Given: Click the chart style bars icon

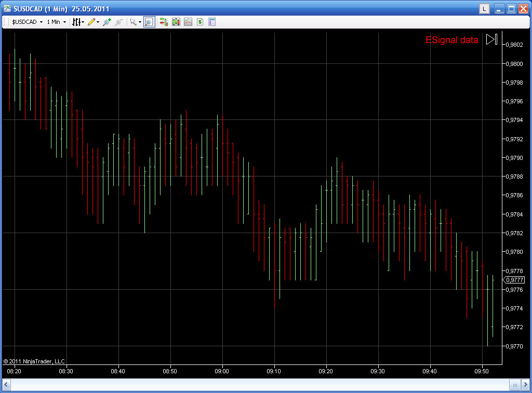Looking at the screenshot, I should [x=76, y=22].
